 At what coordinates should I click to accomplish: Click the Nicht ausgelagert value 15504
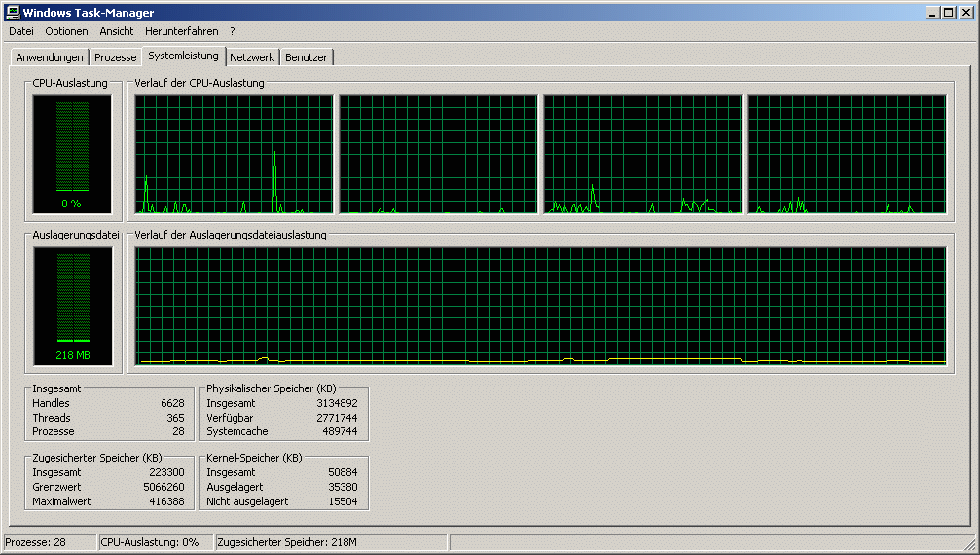click(344, 501)
